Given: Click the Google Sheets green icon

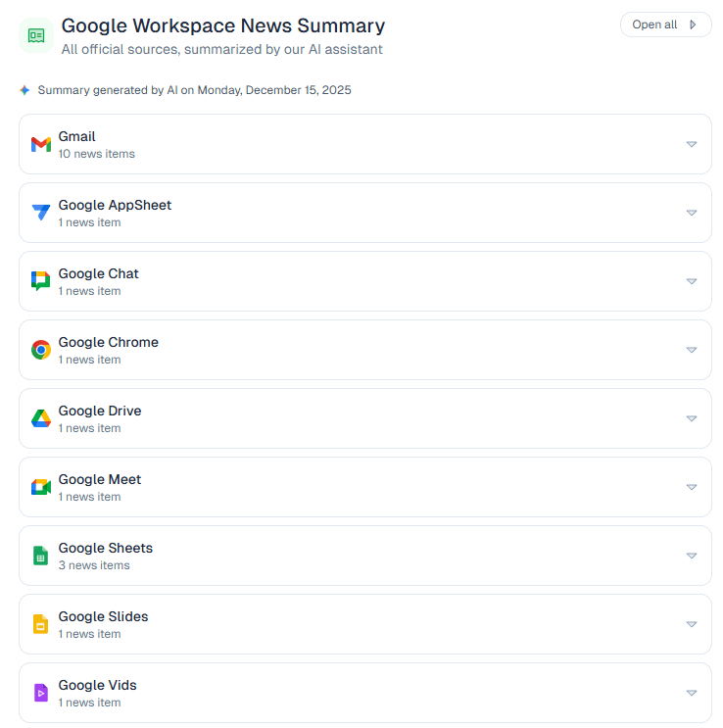Looking at the screenshot, I should (40, 556).
